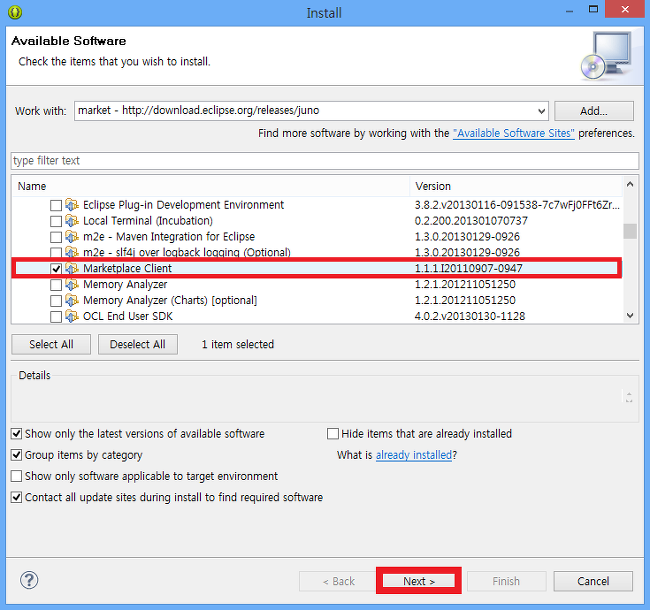
Task: Click the Next > button
Action: pyautogui.click(x=419, y=581)
